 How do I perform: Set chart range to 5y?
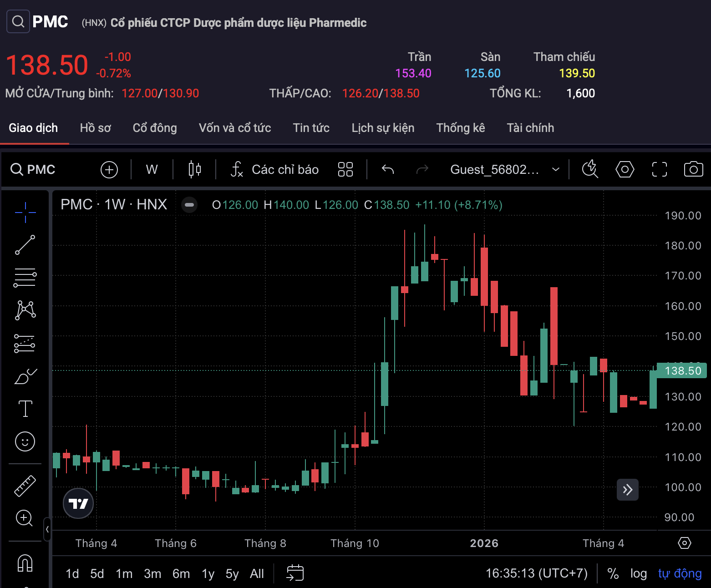[x=232, y=573]
